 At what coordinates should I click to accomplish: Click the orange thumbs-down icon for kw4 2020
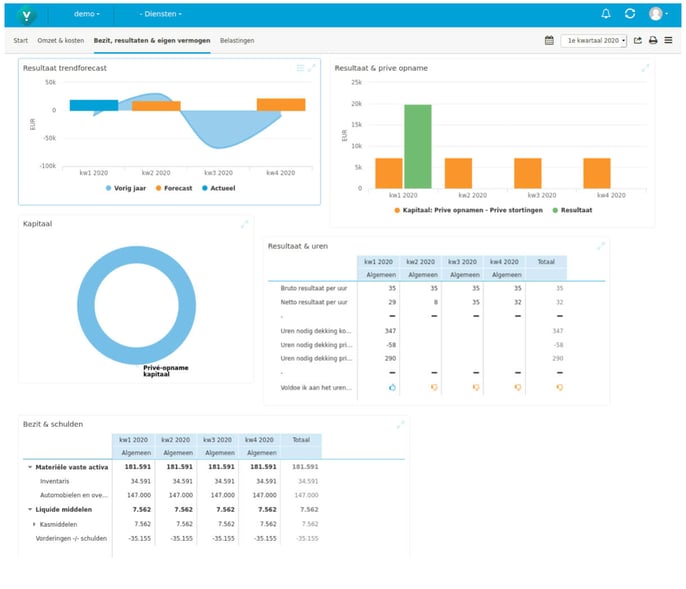518,388
